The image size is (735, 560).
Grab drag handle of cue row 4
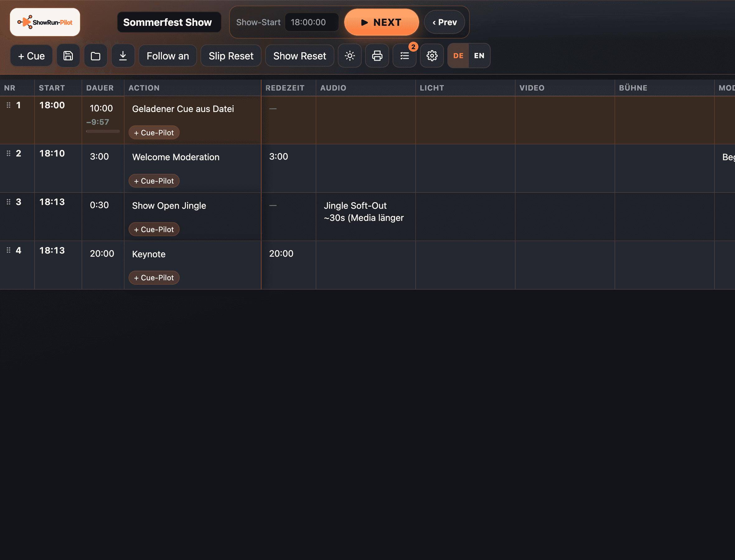click(x=9, y=250)
